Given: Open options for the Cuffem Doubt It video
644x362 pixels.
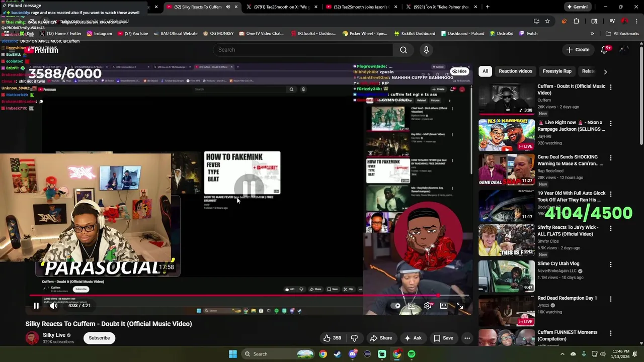Looking at the screenshot, I should point(611,87).
